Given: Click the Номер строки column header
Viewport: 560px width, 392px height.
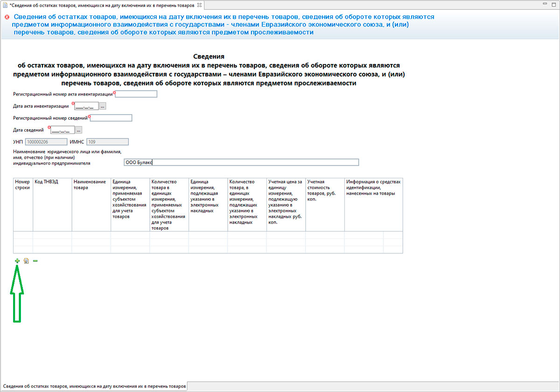Looking at the screenshot, I should coord(23,204).
